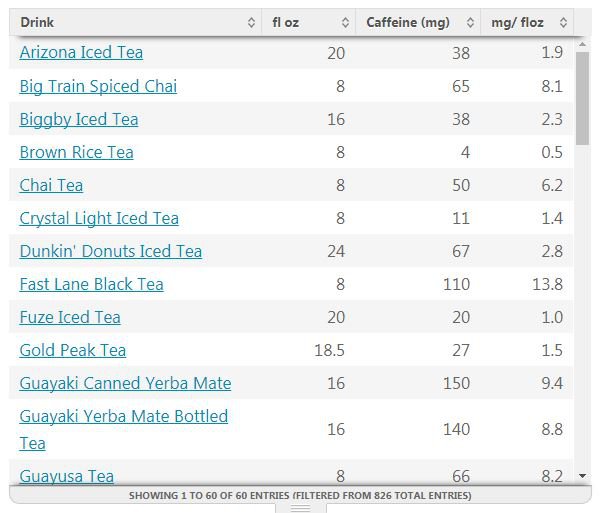Open Crystal Light Iced Tea link
602x513 pixels.
coord(99,218)
